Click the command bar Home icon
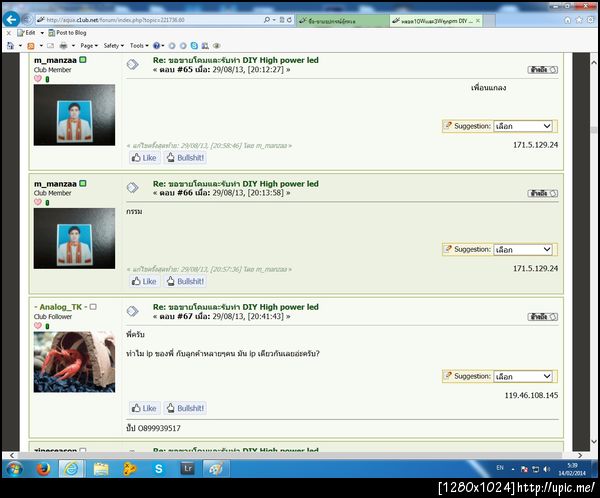600x498 pixels. point(10,46)
